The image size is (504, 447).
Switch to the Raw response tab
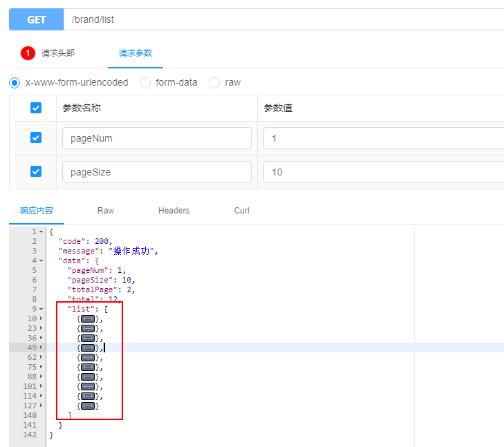(106, 211)
